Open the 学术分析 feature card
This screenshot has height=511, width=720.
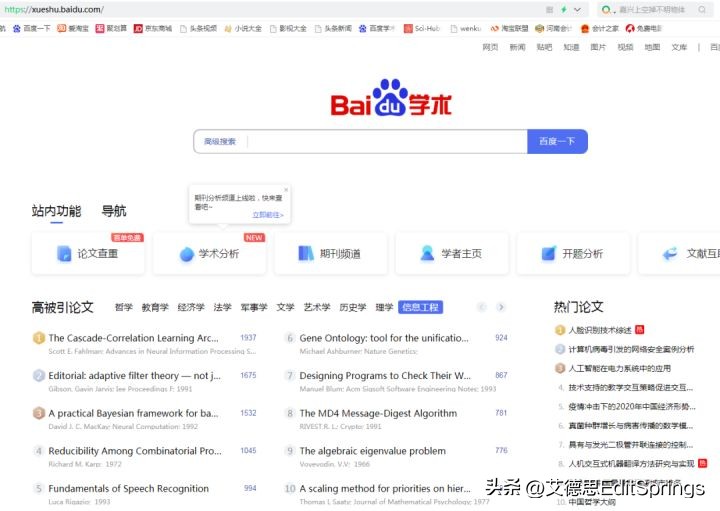pos(209,253)
